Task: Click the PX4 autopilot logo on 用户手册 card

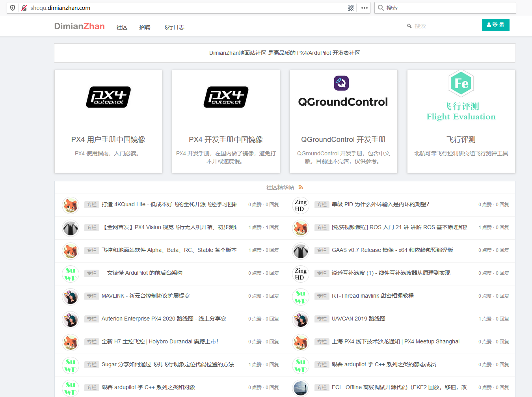Action: click(108, 97)
